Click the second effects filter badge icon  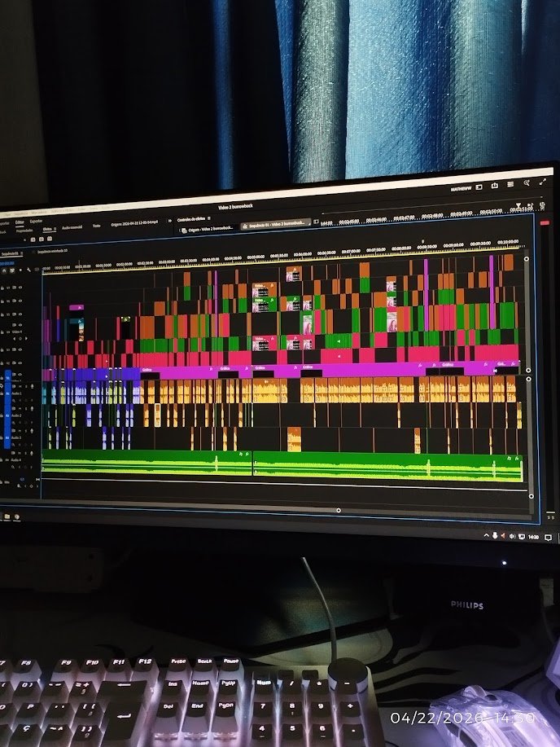(x=41, y=238)
